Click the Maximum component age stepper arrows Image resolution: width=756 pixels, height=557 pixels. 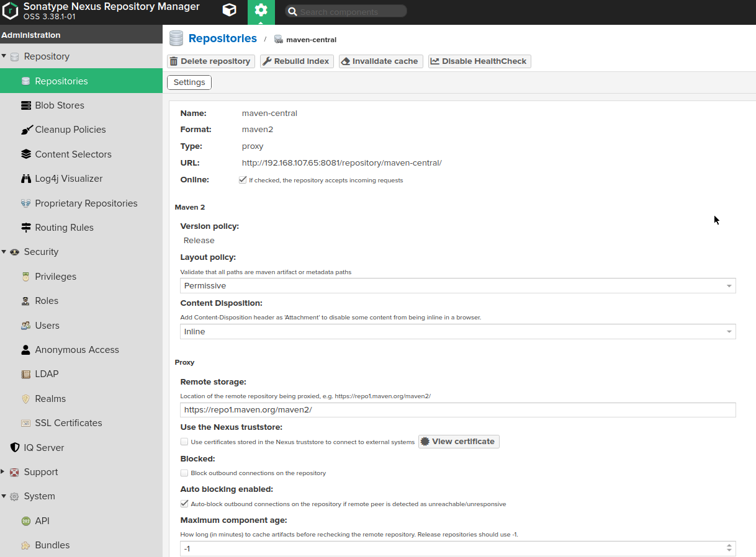tap(729, 548)
